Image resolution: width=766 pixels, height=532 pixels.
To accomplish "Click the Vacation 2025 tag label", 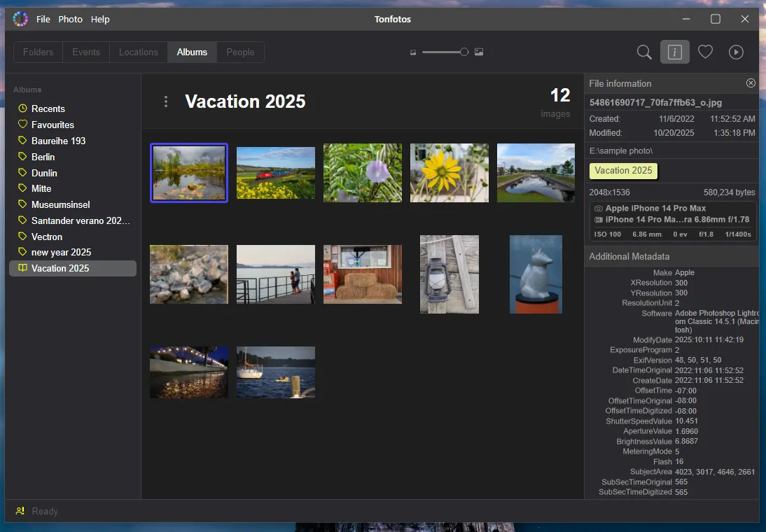I will coord(622,170).
